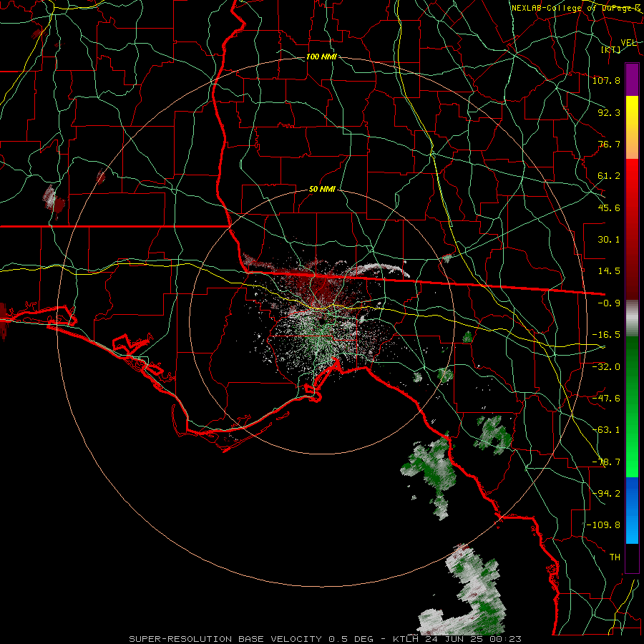Click the KTLH 24 JUN 25 00:23 timestamp
This screenshot has width=644, height=644.
click(457, 639)
